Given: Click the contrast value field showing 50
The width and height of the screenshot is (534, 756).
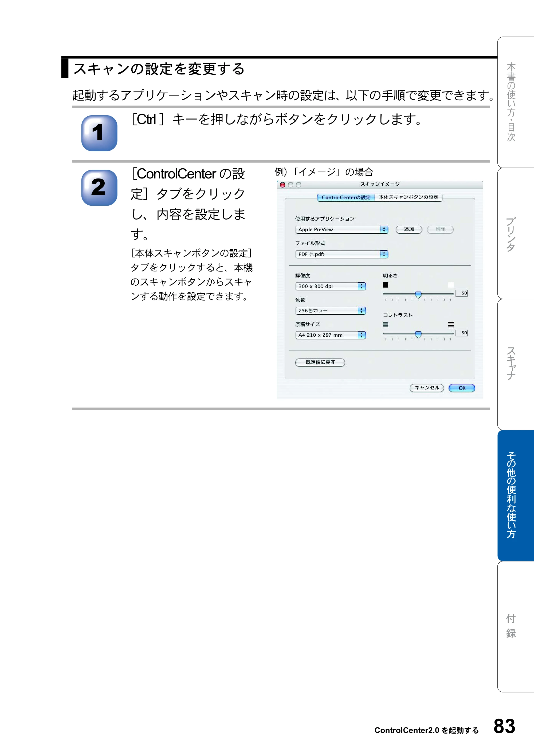Looking at the screenshot, I should (461, 333).
